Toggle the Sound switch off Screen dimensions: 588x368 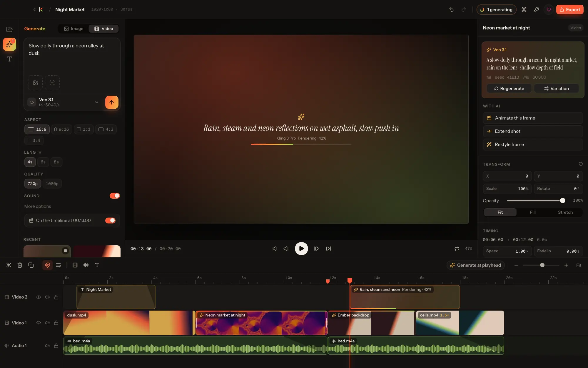point(115,196)
